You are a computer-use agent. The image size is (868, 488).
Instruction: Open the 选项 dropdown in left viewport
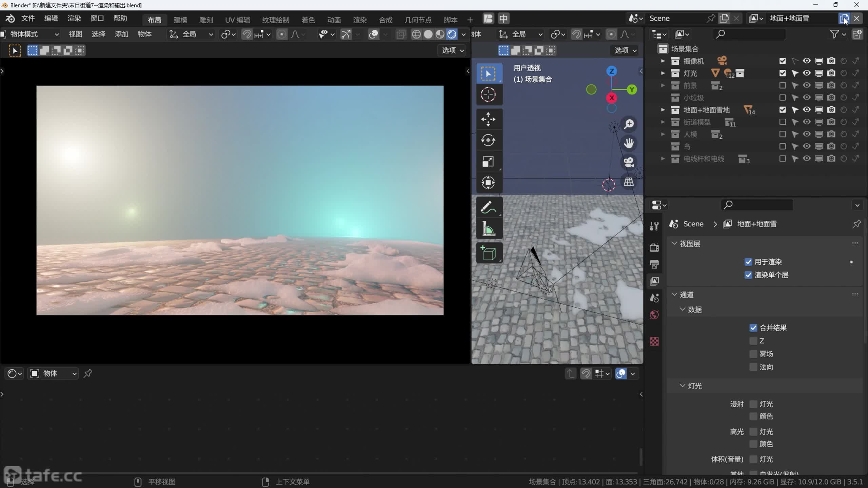coord(453,50)
